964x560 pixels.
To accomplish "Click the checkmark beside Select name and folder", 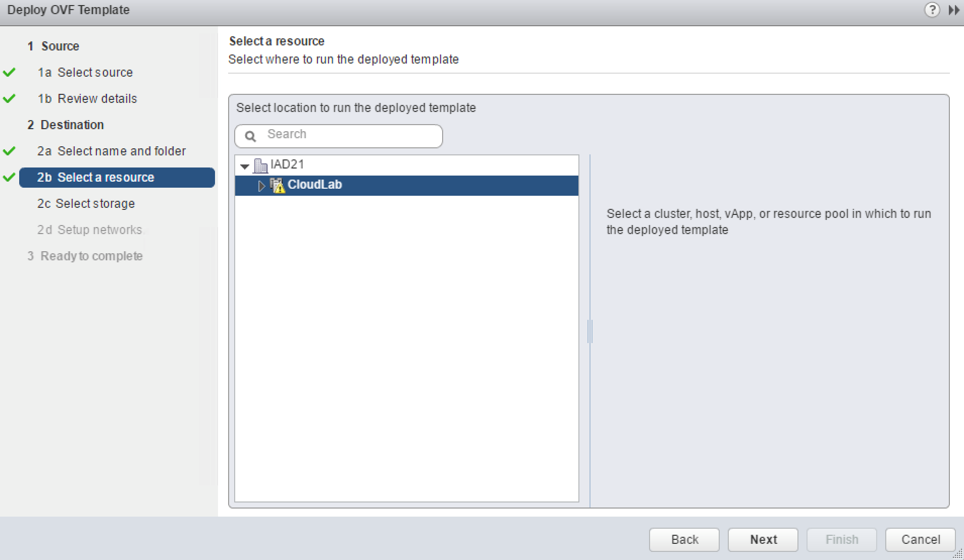I will coord(9,151).
